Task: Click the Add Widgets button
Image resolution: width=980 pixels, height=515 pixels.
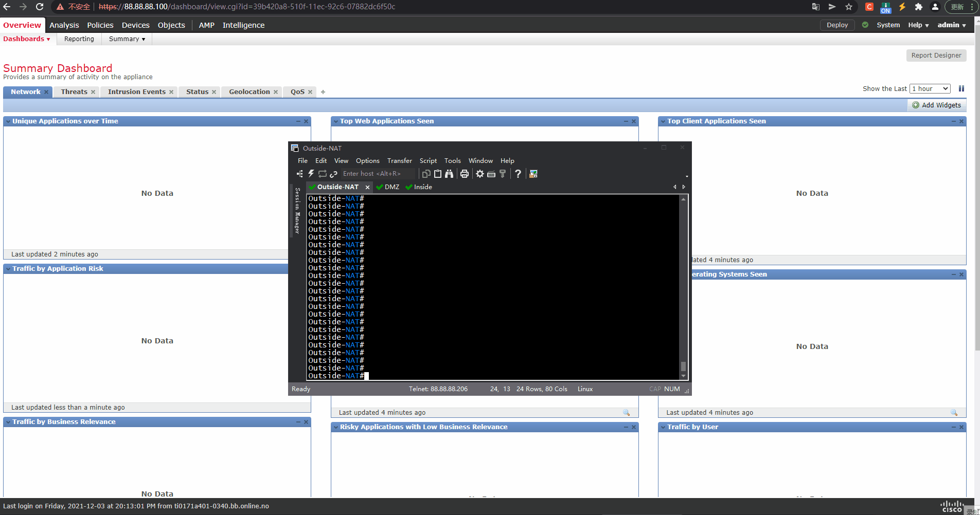Action: coord(937,105)
